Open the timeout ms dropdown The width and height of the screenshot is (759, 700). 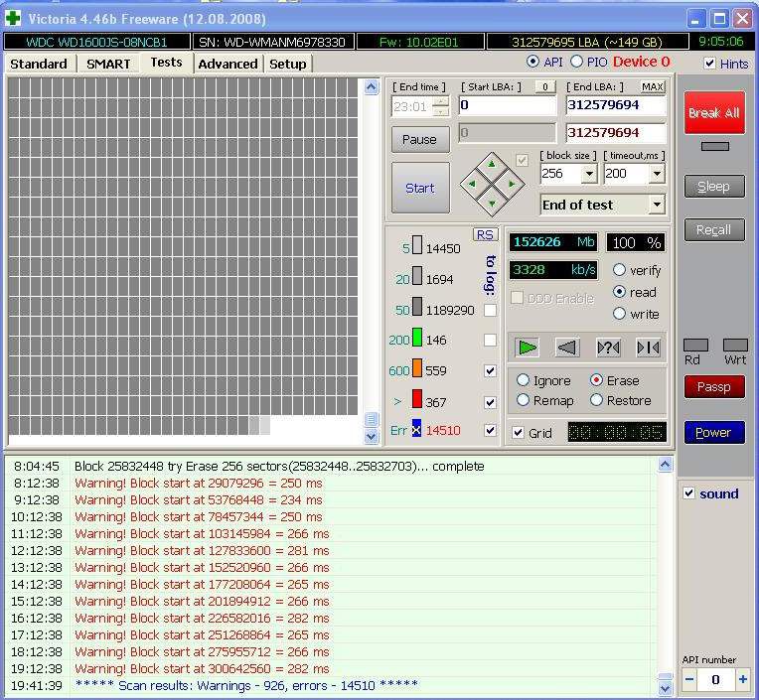[x=657, y=173]
